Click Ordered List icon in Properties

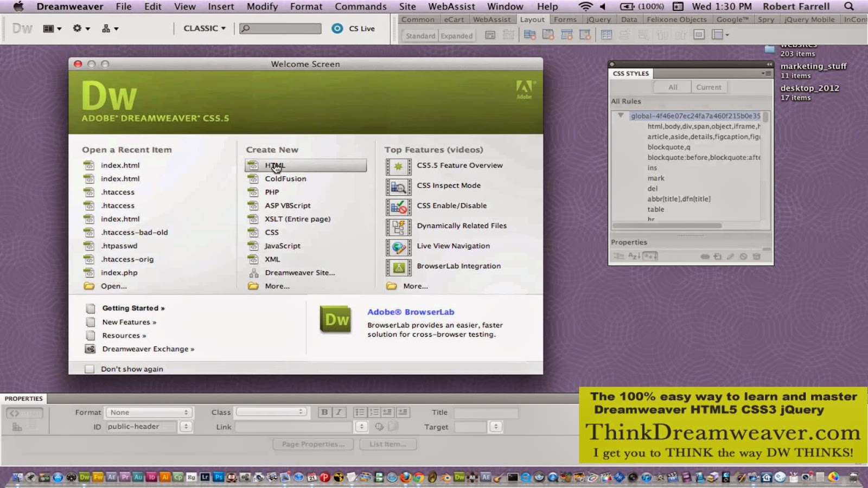click(x=374, y=412)
